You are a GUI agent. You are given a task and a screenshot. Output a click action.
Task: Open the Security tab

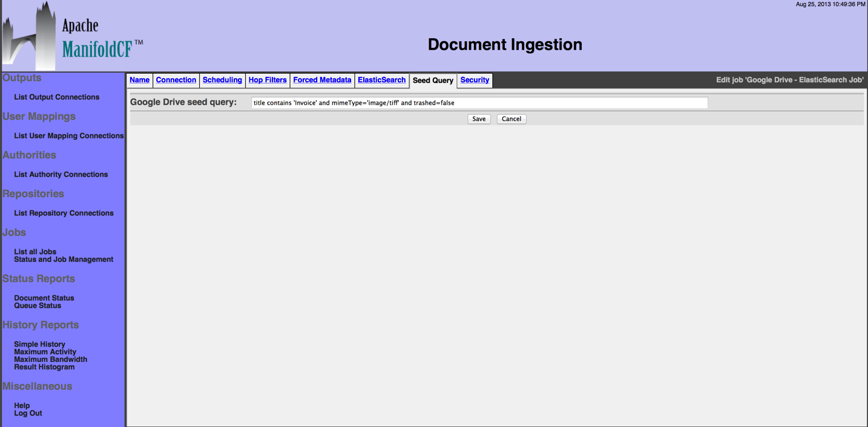click(475, 80)
